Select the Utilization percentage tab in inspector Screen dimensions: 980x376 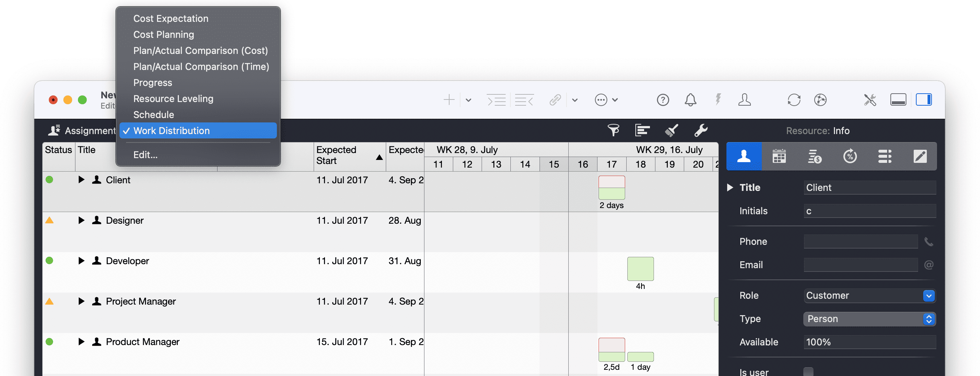coord(850,156)
